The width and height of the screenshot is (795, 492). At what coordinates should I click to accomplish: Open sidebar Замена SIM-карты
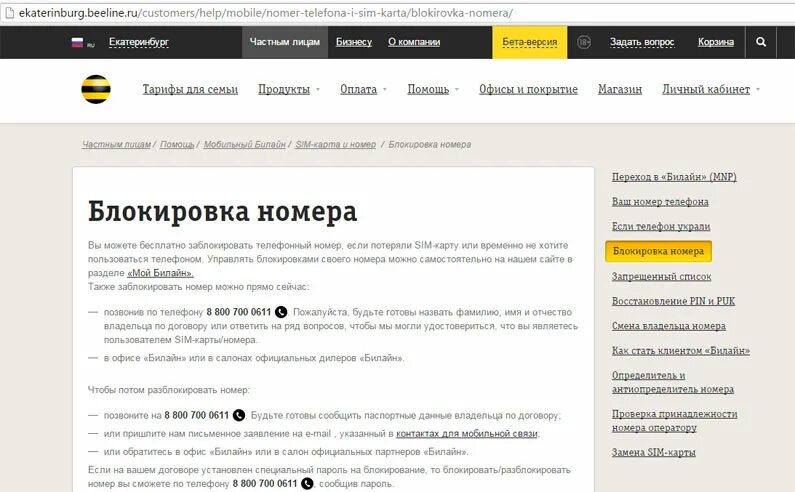(654, 452)
